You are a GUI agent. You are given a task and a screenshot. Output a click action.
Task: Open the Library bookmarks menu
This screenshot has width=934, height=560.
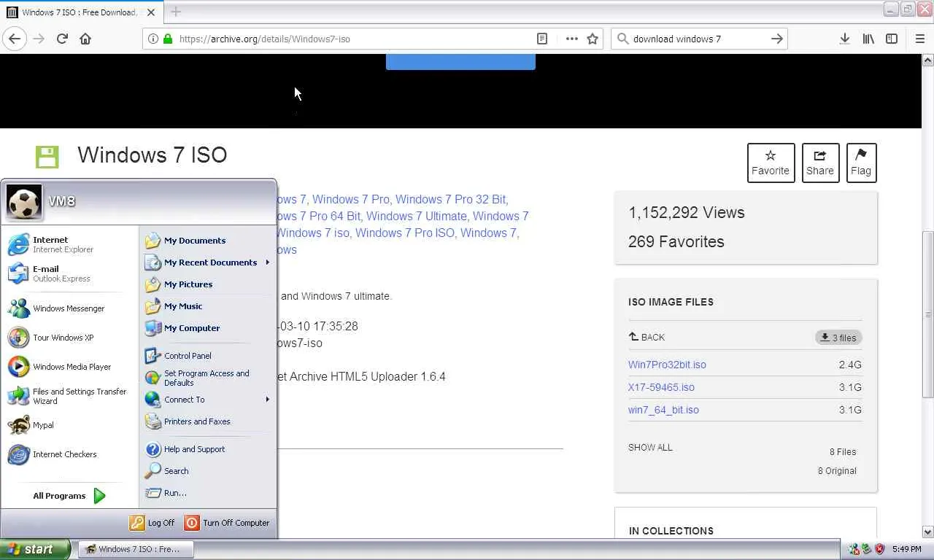868,39
